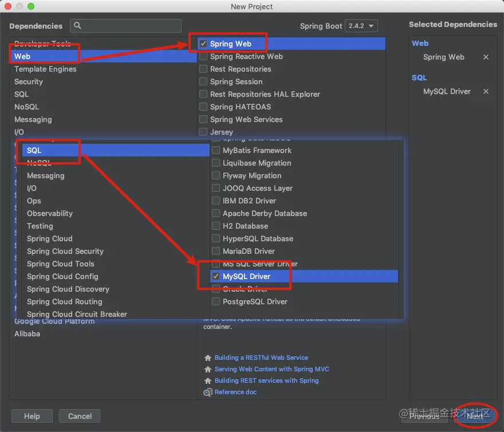This screenshot has height=432, width=504.
Task: Select the Ops category
Action: (x=34, y=201)
